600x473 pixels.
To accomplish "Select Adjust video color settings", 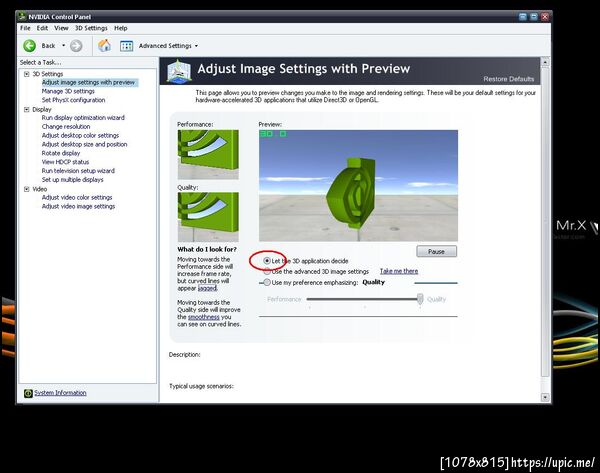I will (x=77, y=197).
